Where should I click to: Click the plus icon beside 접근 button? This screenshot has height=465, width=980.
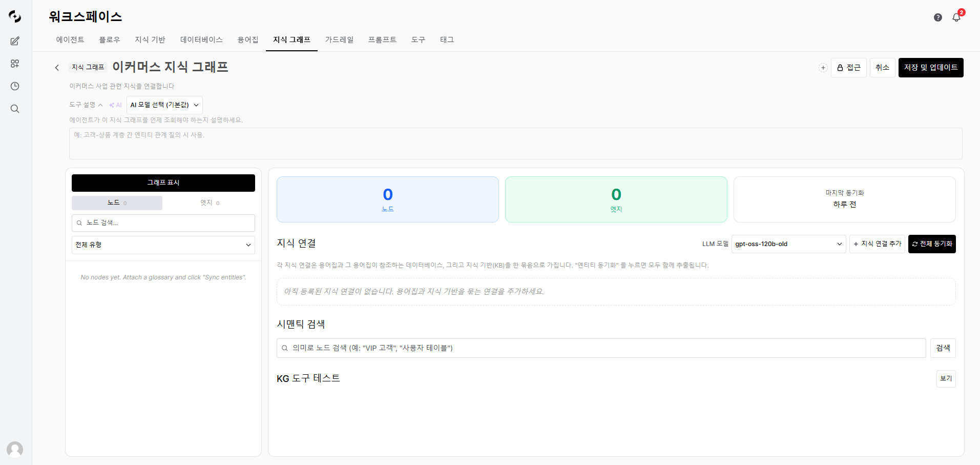(823, 68)
